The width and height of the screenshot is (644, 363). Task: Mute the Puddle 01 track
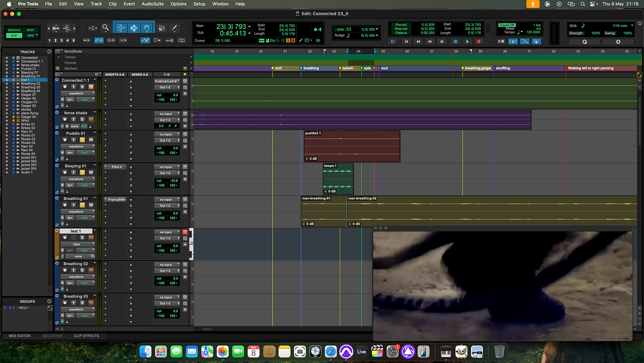tap(91, 140)
